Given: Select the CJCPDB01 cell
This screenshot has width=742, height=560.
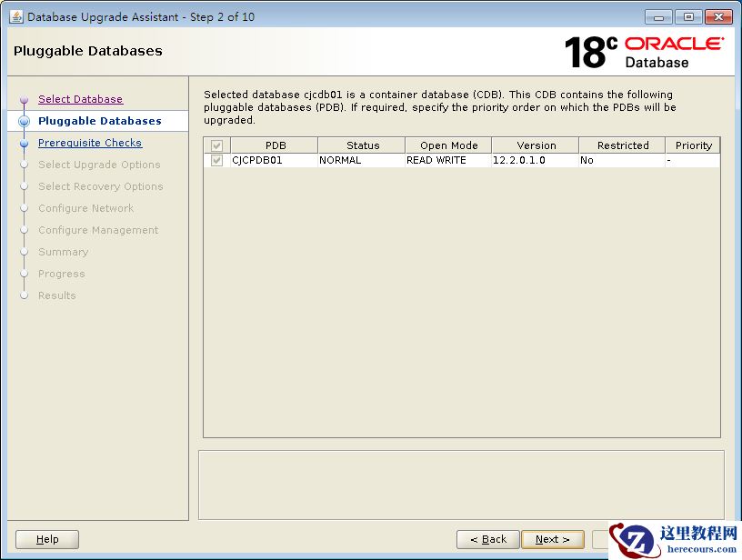Looking at the screenshot, I should tap(275, 160).
